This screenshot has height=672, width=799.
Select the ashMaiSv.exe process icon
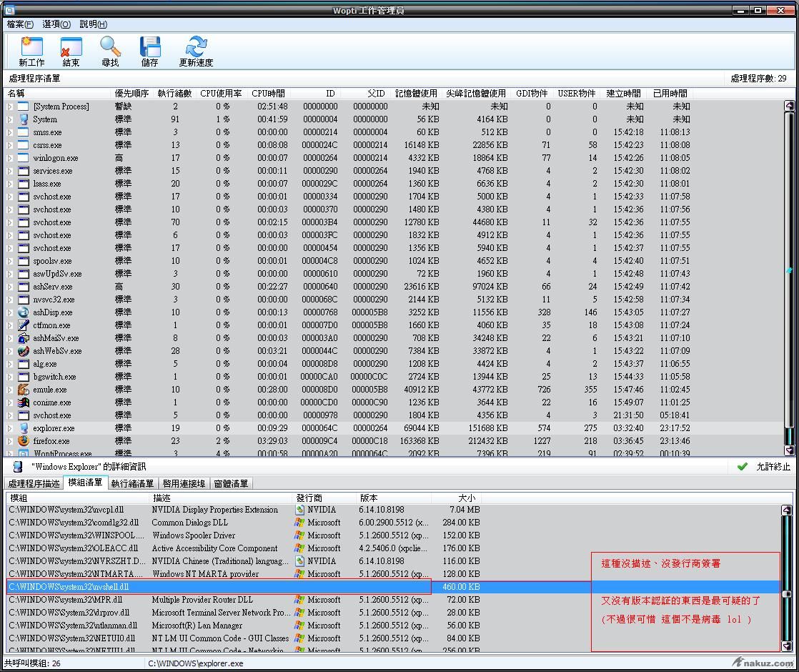coord(24,338)
